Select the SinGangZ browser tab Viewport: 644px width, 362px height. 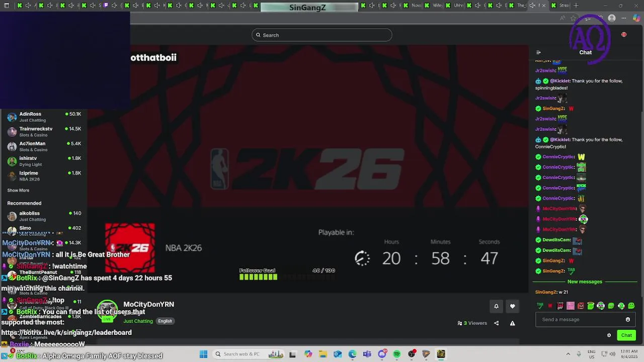[x=308, y=7]
